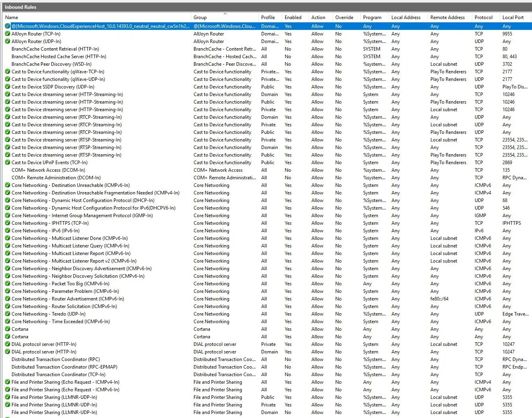The width and height of the screenshot is (532, 418).
Task: Click the IGMP protocol cell
Action: click(x=480, y=216)
